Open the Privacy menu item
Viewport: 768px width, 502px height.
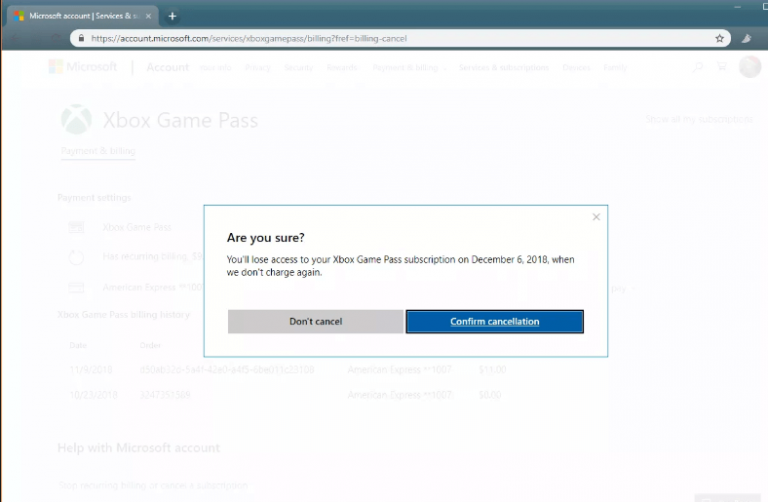[258, 68]
